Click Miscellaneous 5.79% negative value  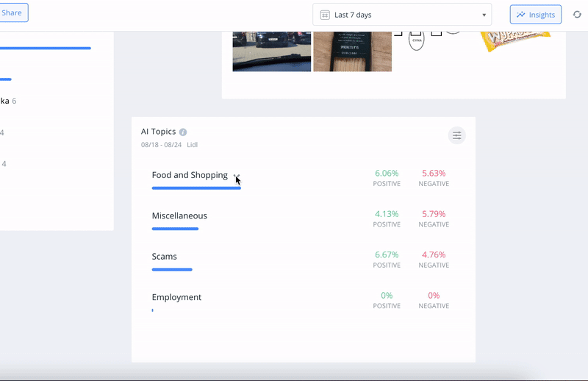434,214
